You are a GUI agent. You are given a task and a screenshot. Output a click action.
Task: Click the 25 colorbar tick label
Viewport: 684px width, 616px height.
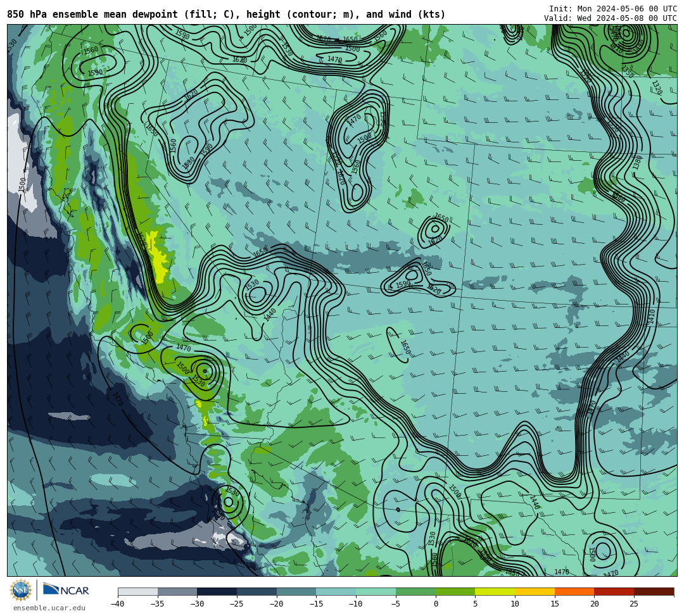[x=634, y=604]
